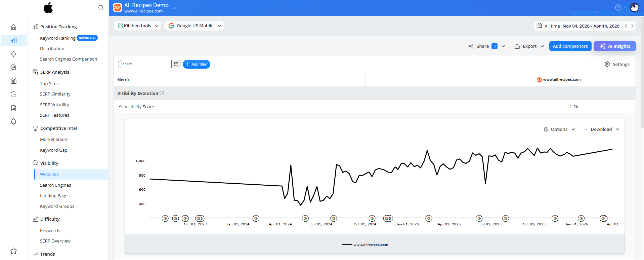
Task: Click the calendar icon in date range
Action: pos(539,26)
